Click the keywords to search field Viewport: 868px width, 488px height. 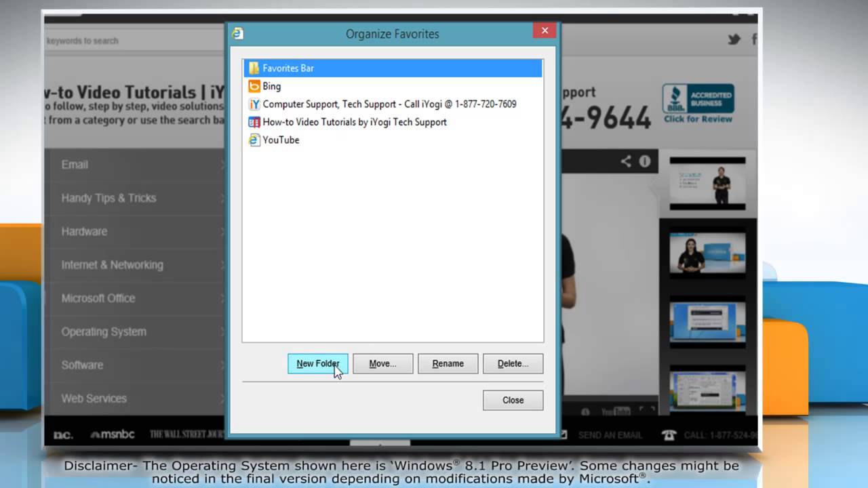tap(134, 41)
